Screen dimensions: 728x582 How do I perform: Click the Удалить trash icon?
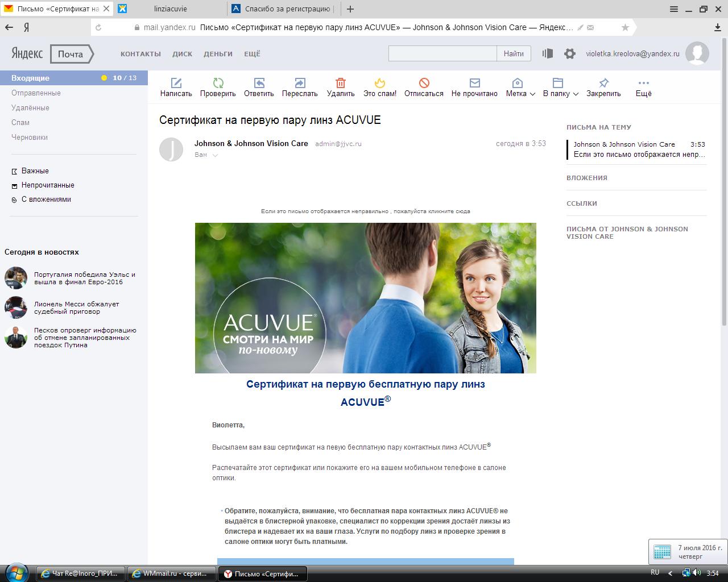pos(341,83)
